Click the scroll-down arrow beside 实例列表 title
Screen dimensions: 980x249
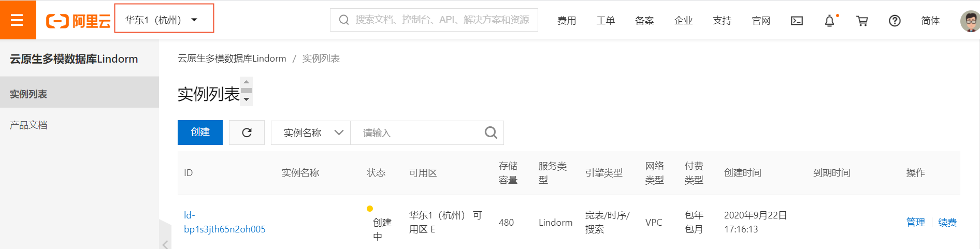[x=247, y=99]
